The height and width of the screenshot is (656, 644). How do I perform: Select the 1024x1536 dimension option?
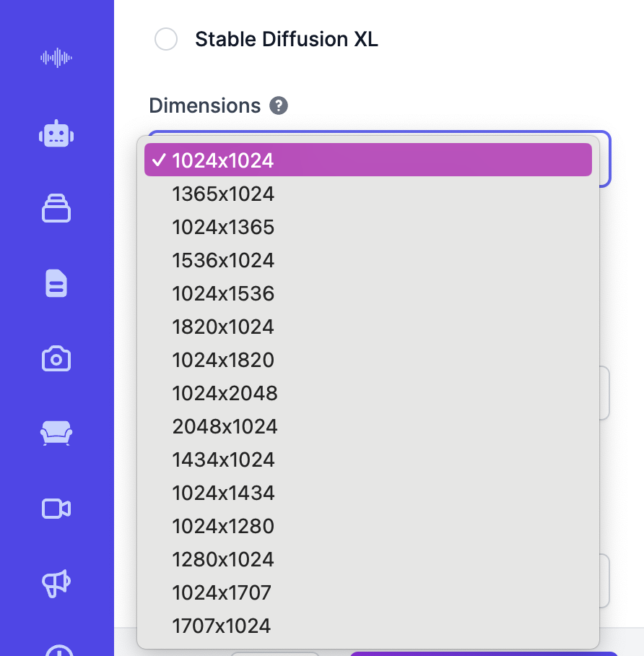223,293
